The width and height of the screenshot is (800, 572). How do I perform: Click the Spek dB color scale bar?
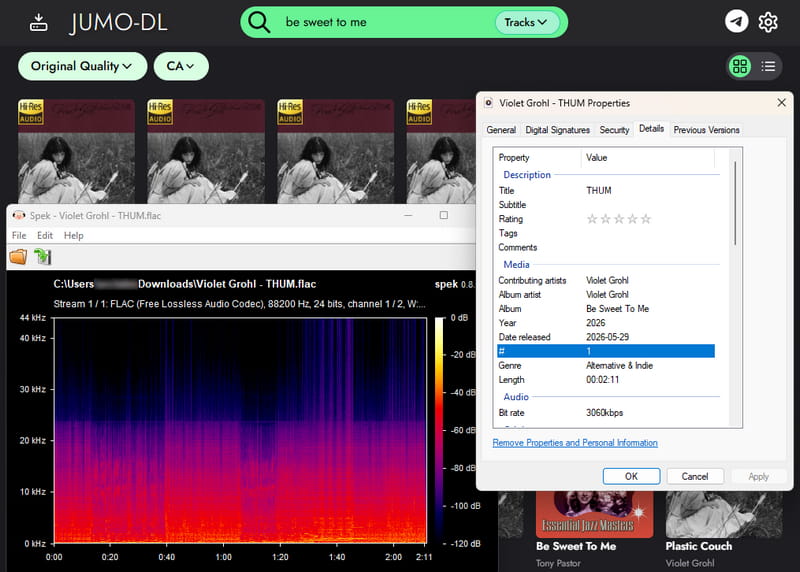(x=439, y=431)
